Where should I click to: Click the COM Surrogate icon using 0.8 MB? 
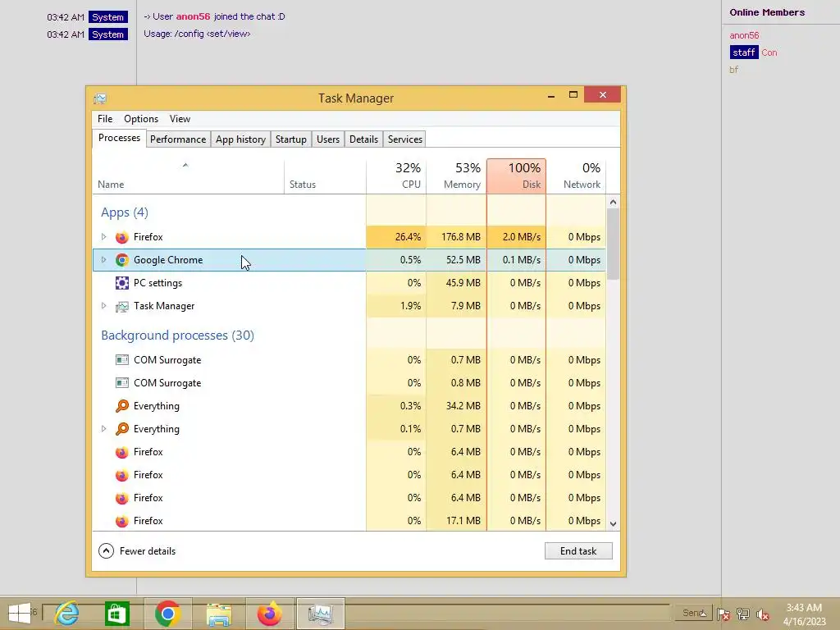(122, 383)
